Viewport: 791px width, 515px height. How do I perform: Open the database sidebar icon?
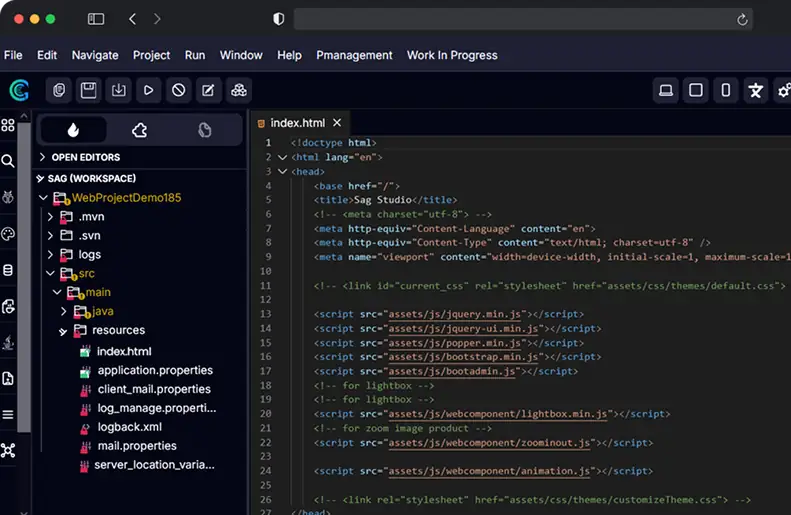[8, 270]
